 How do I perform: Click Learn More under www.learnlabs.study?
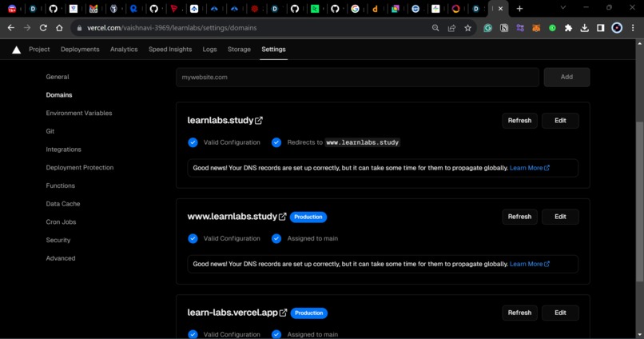click(530, 264)
